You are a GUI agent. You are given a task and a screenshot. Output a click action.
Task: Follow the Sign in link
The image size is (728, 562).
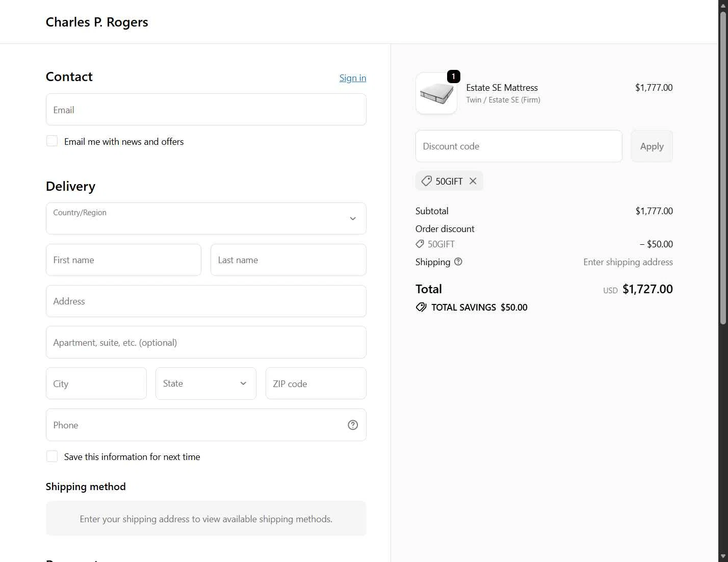click(x=353, y=78)
